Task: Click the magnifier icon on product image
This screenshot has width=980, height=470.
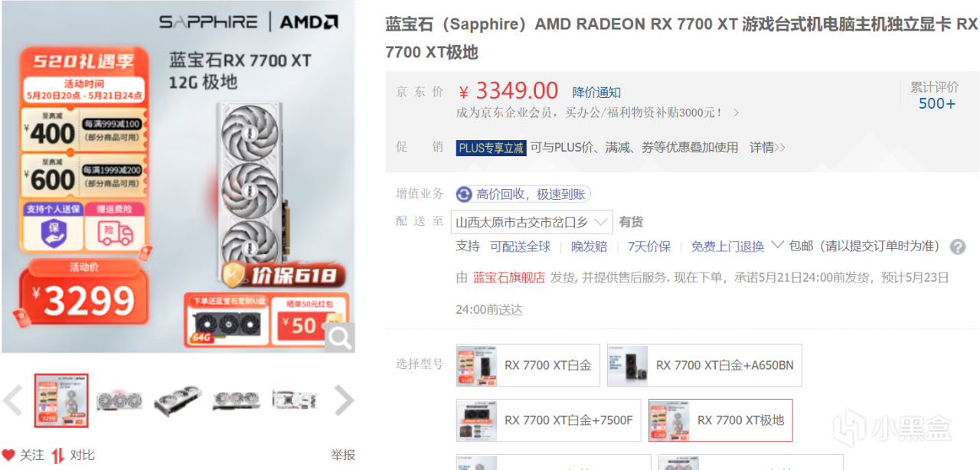Action: [x=339, y=337]
